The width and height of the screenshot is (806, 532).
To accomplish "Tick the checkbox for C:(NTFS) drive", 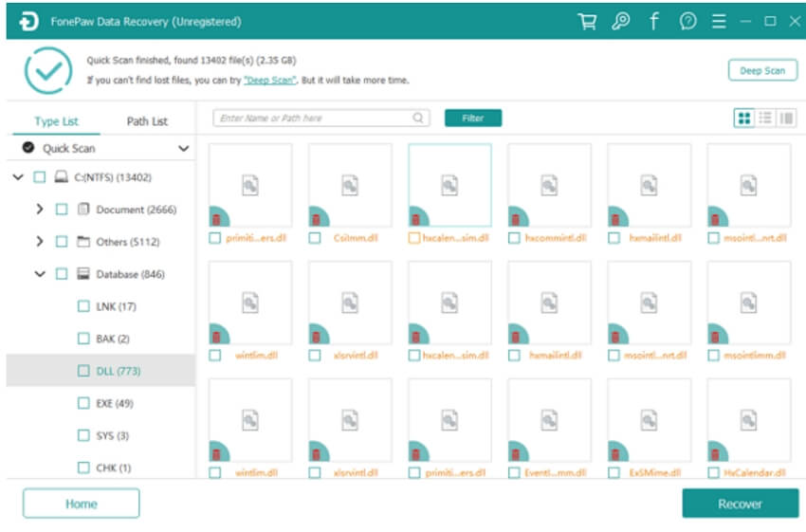I will click(x=39, y=177).
